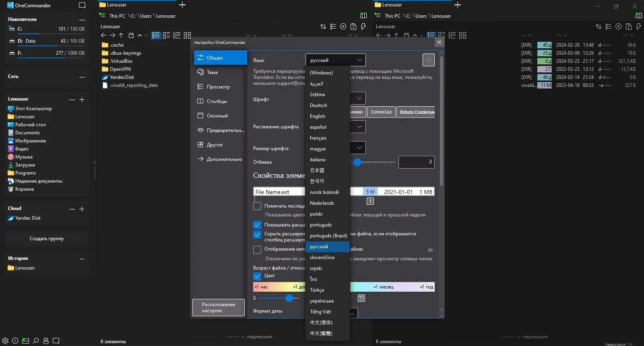Open the История section three-dots menu
644x346 pixels.
coord(82,259)
